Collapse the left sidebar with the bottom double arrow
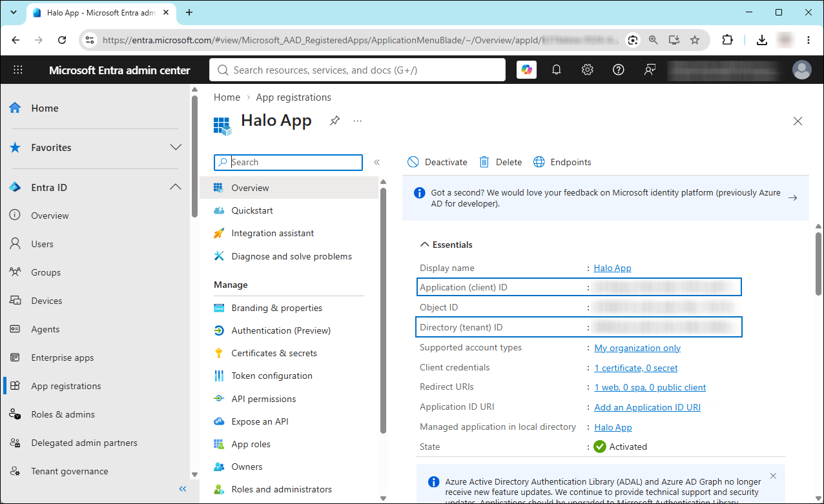The height and width of the screenshot is (504, 824). coord(183,489)
